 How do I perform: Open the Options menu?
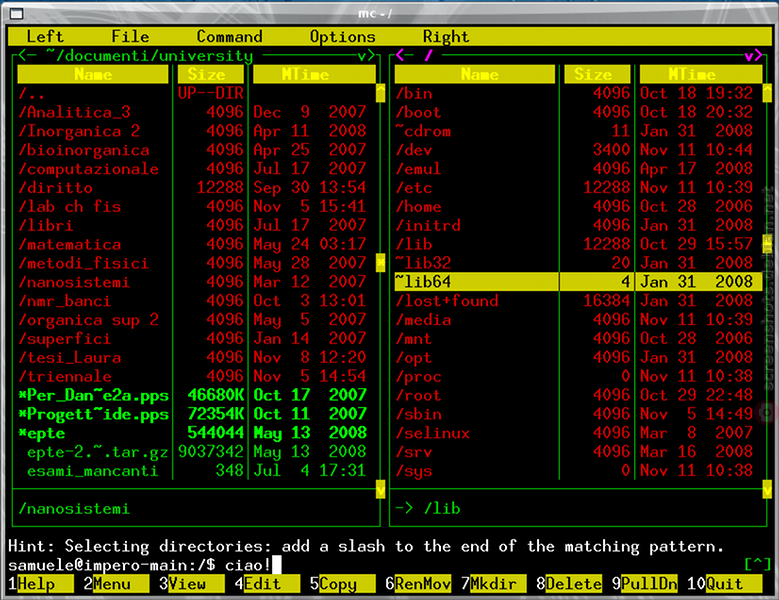(x=342, y=37)
